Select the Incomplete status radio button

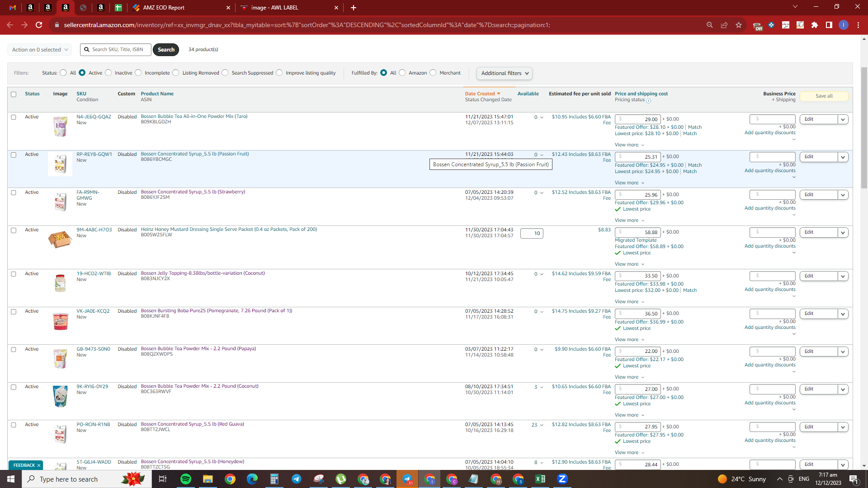138,73
